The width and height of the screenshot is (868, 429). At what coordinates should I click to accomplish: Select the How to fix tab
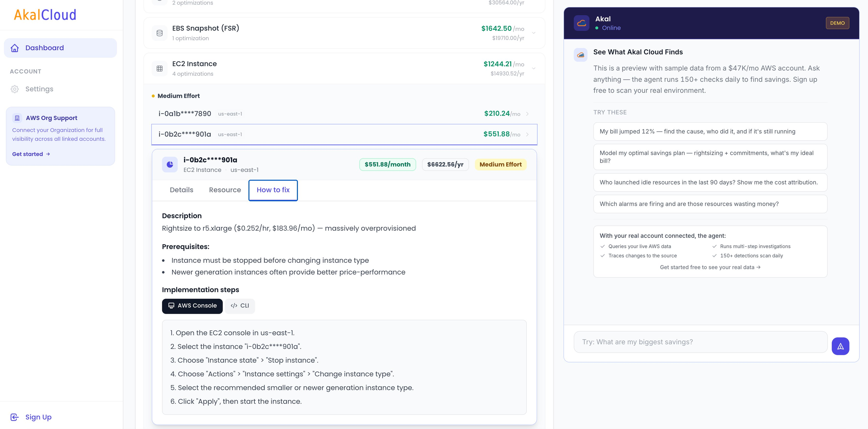pos(273,190)
